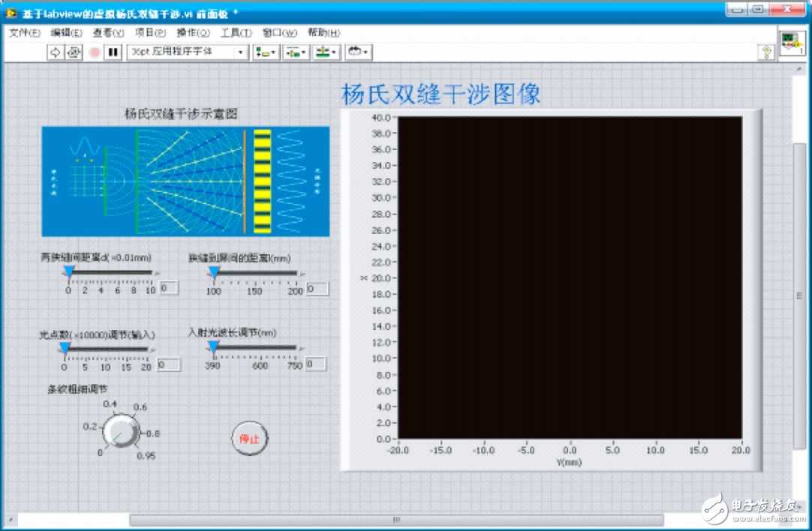The width and height of the screenshot is (812, 531).
Task: Click incident wavelength numeric input field
Action: [316, 364]
